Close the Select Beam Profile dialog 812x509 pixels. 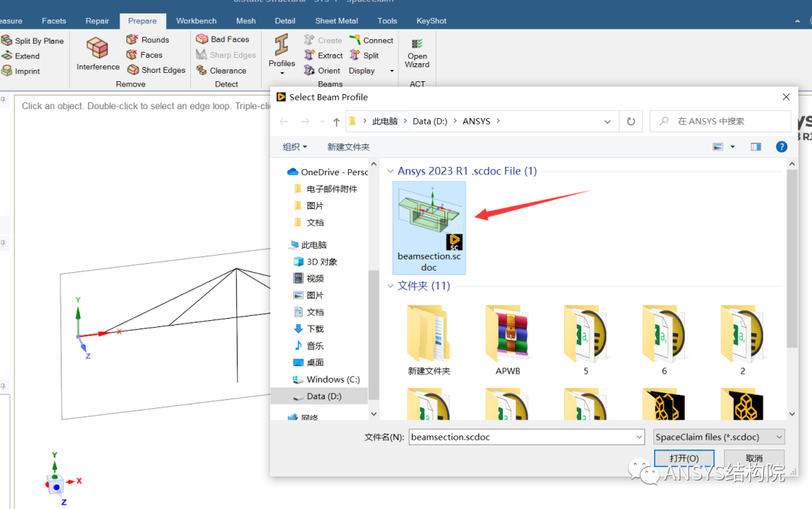tap(786, 97)
